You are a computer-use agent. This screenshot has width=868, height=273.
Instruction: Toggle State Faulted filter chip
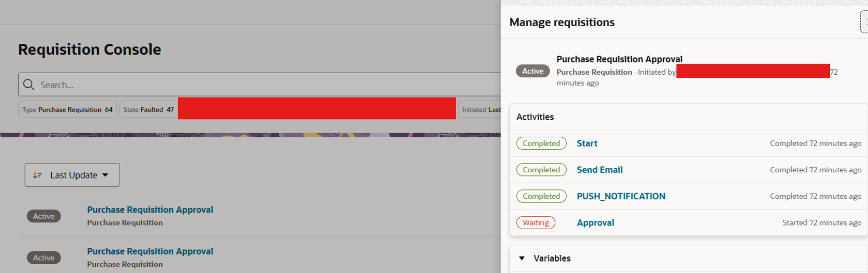tap(148, 110)
